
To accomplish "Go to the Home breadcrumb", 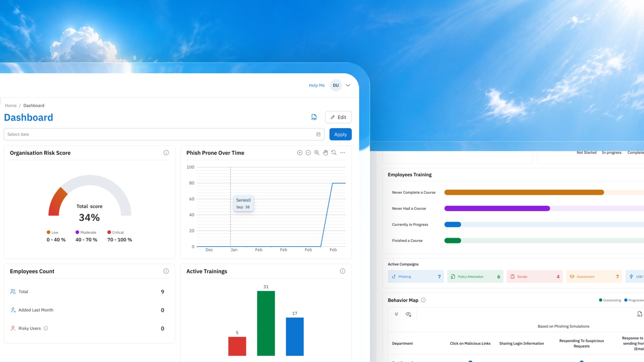I will [11, 105].
